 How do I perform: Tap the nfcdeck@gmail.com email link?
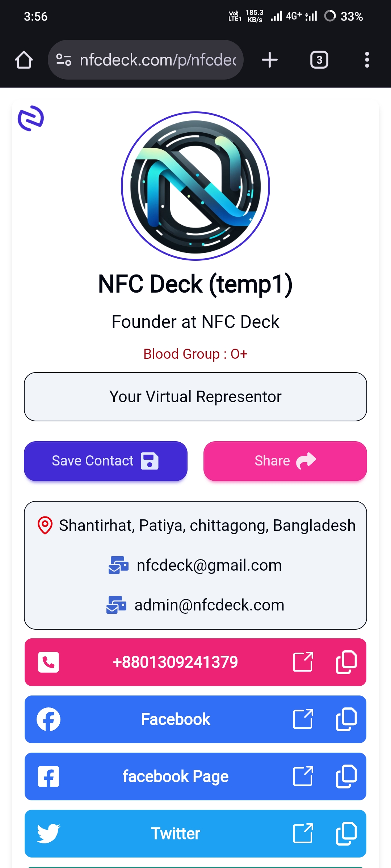(209, 565)
